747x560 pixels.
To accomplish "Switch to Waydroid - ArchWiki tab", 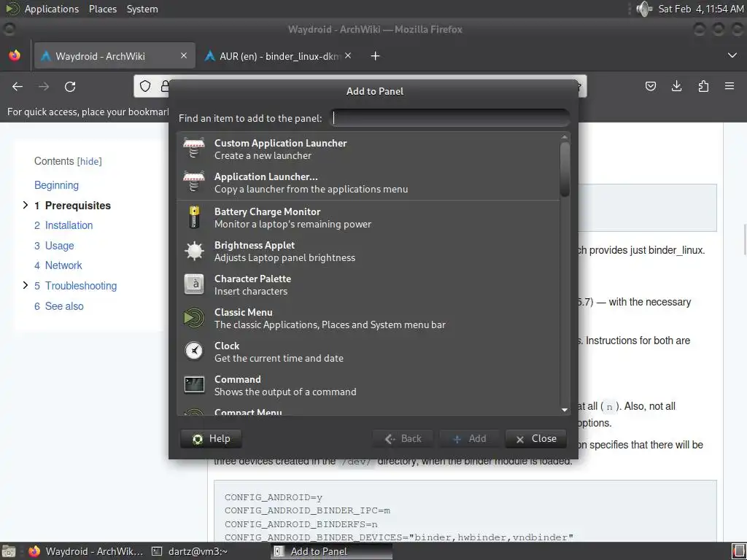I will pos(115,55).
